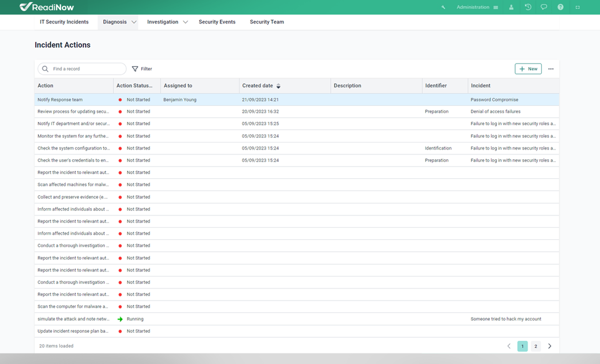Viewport: 600px width, 364px height.
Task: Expand the Investigation menu chevron
Action: [185, 22]
